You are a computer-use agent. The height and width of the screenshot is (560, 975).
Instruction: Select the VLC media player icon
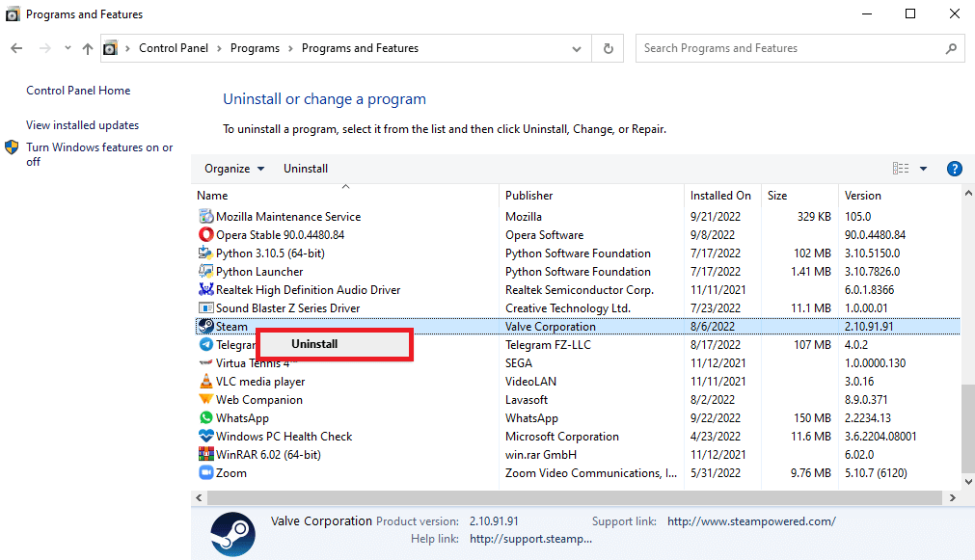pyautogui.click(x=205, y=381)
